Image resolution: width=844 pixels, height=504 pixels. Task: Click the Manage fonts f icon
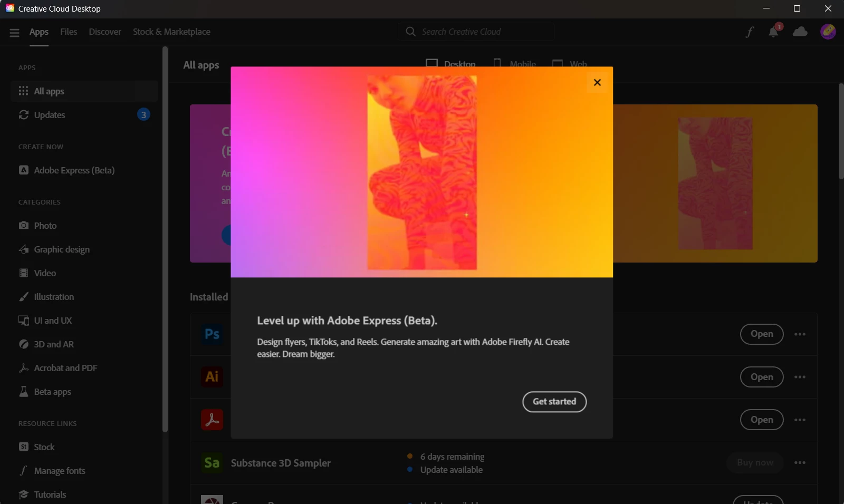pyautogui.click(x=24, y=470)
